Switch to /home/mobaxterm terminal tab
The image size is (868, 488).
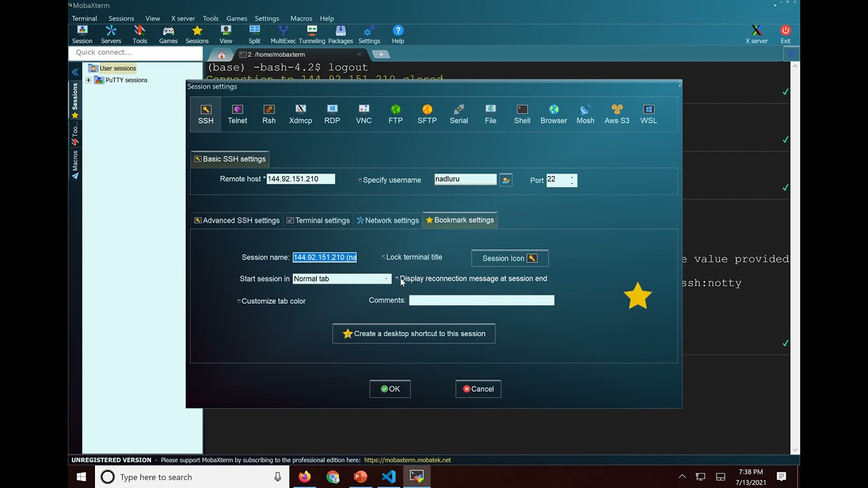point(301,54)
